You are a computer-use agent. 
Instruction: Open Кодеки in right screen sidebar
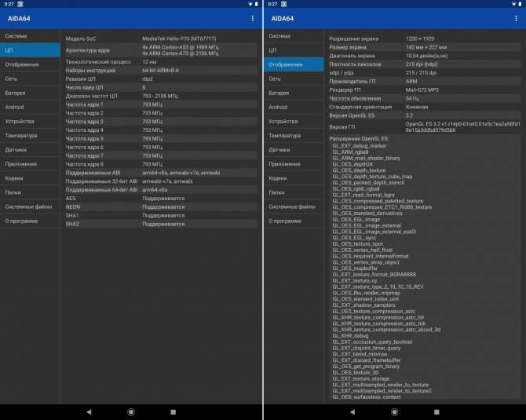click(x=294, y=178)
